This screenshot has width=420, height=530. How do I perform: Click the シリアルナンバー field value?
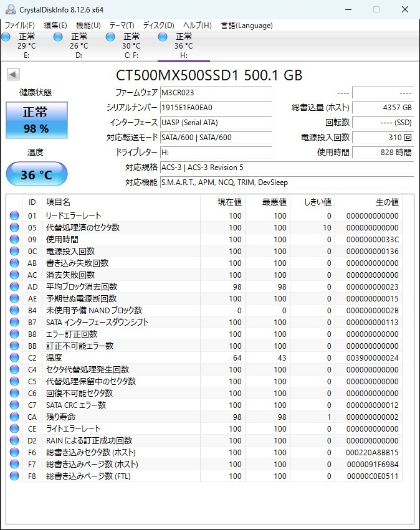point(216,108)
